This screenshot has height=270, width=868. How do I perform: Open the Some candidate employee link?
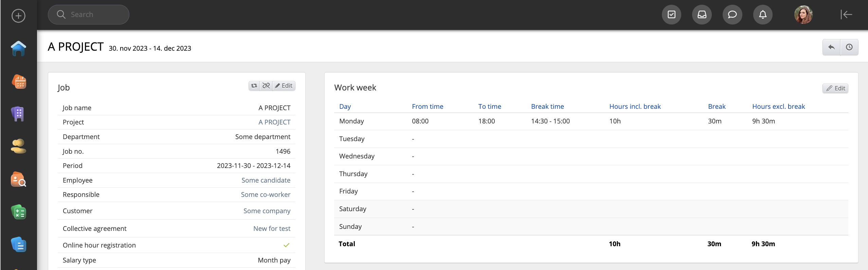266,180
